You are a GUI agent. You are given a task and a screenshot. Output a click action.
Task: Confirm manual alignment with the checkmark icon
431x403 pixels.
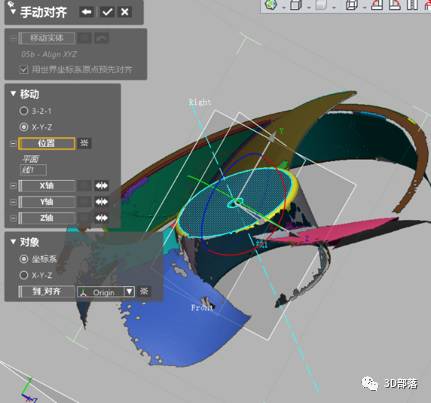coord(107,12)
